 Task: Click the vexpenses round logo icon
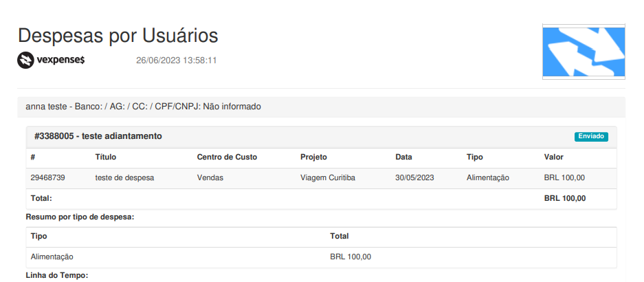click(25, 61)
